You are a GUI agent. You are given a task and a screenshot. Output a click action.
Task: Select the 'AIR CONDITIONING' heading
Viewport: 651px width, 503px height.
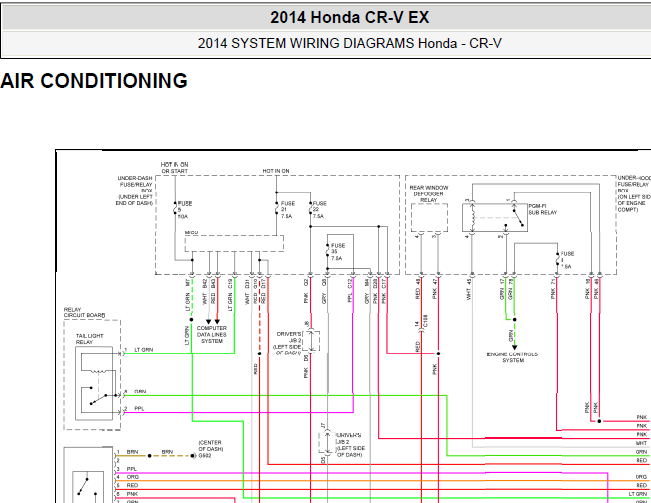(94, 81)
